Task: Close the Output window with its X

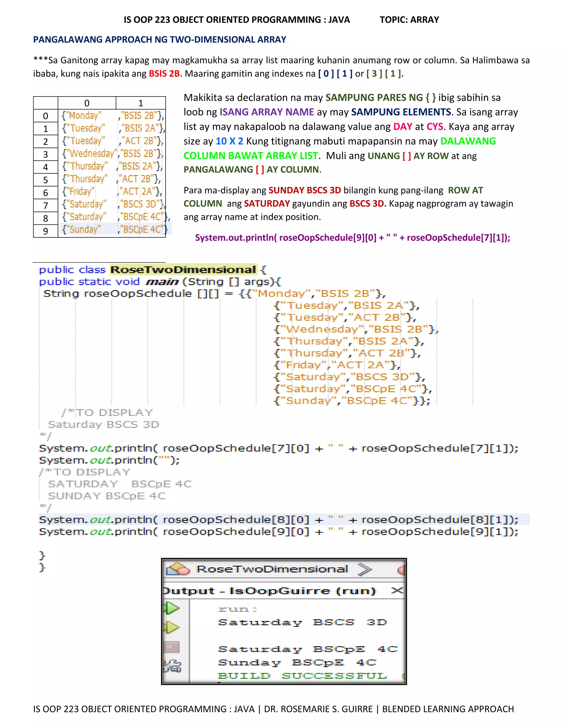Action: [397, 591]
